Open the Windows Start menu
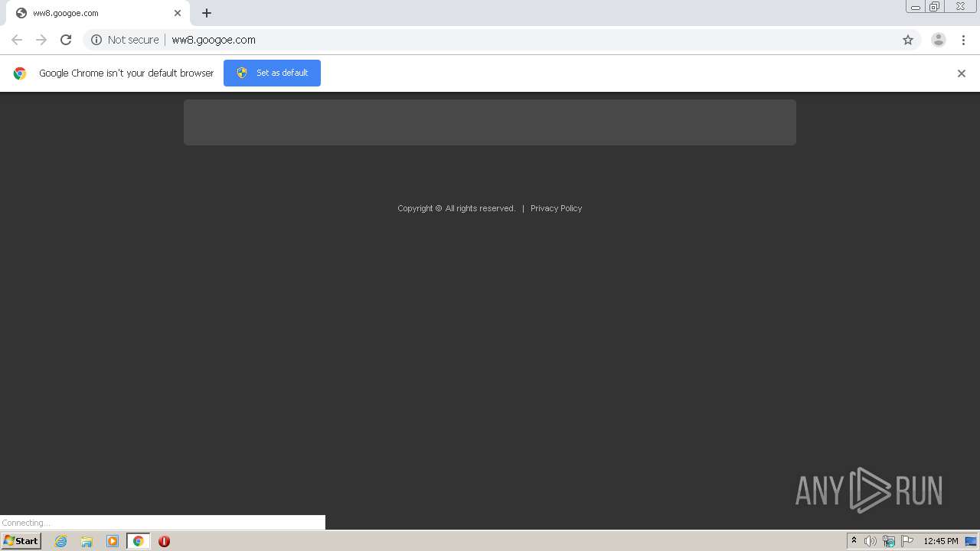Screen dimensions: 980x551 (x=21, y=541)
